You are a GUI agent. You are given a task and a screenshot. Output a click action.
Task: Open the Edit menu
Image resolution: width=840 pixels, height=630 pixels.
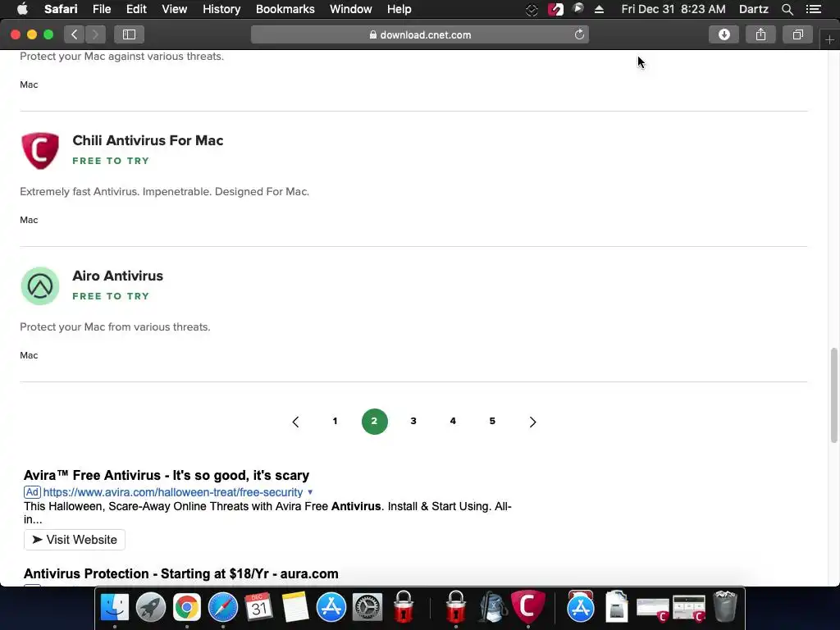point(136,9)
